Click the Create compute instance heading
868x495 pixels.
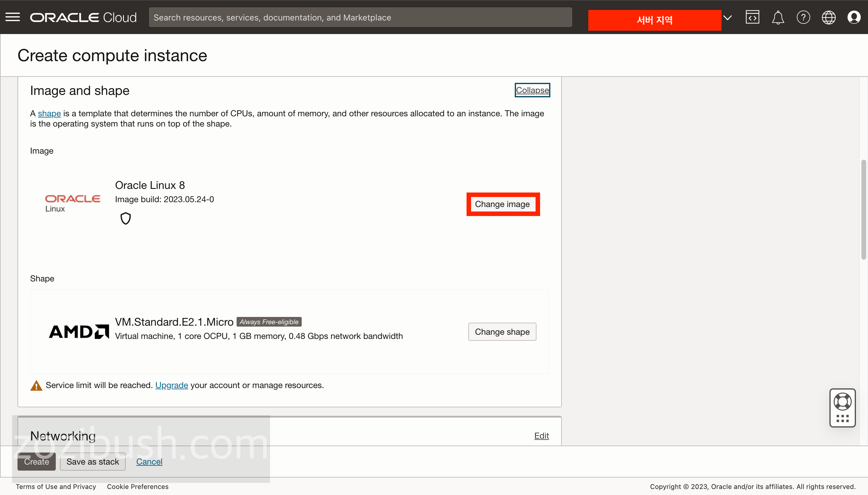tap(112, 55)
